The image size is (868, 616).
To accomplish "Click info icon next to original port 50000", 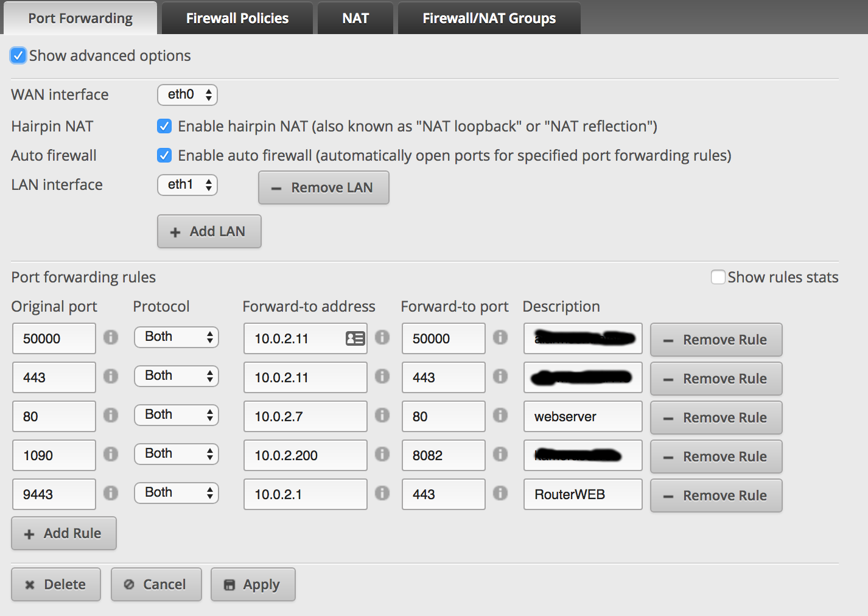I will tap(111, 337).
